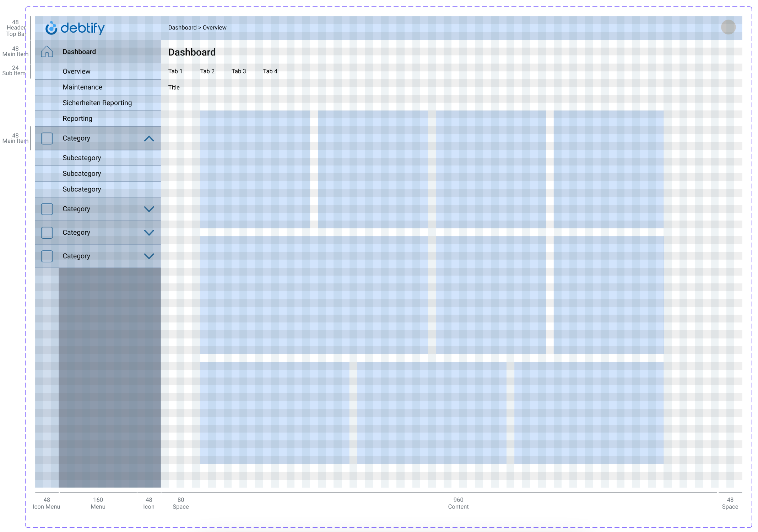Viewport: 758px width, 532px height.
Task: Click the first Category checkbox icon
Action: [x=48, y=138]
